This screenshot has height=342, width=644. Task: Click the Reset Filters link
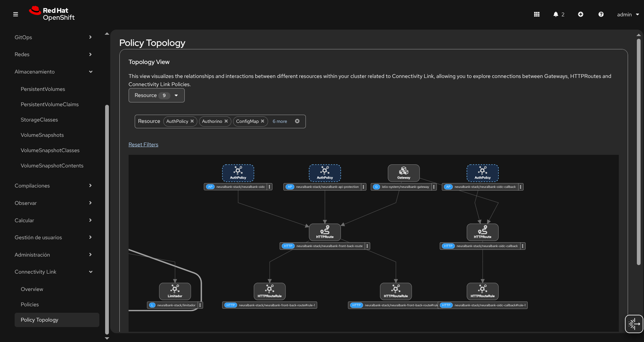pos(143,144)
